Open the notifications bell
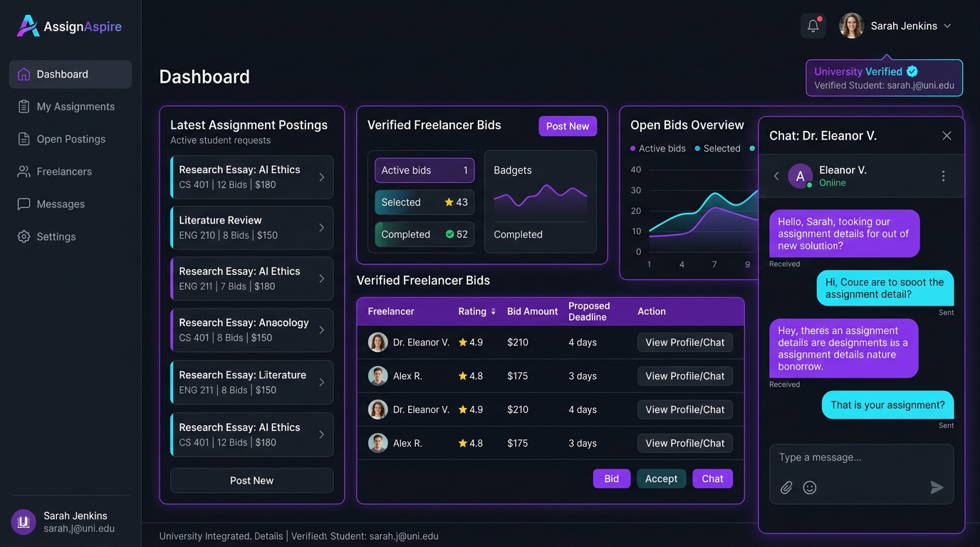980x547 pixels. tap(813, 26)
